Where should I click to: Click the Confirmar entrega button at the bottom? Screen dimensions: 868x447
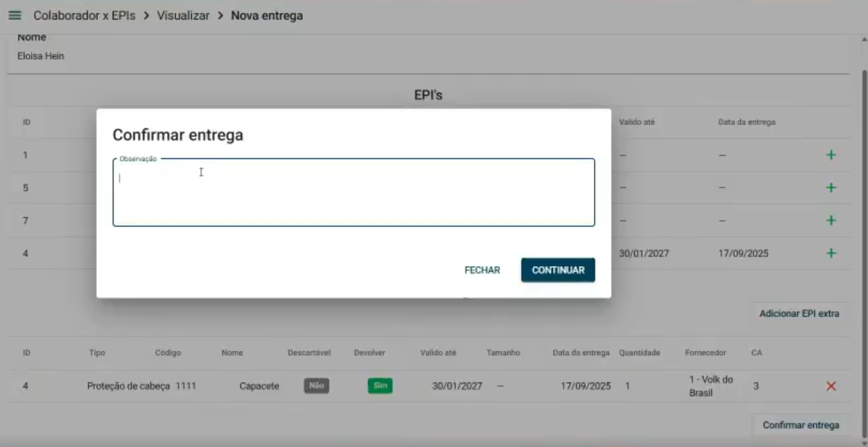(x=801, y=425)
